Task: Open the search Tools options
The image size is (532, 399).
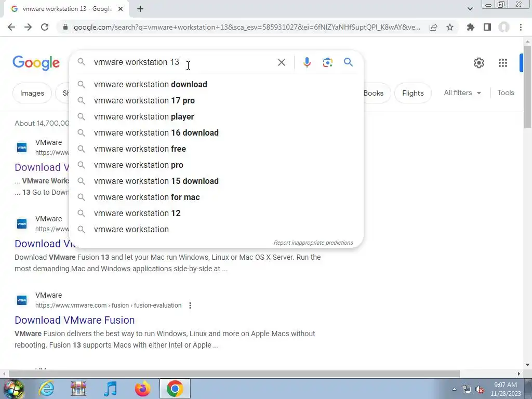Action: pyautogui.click(x=506, y=92)
